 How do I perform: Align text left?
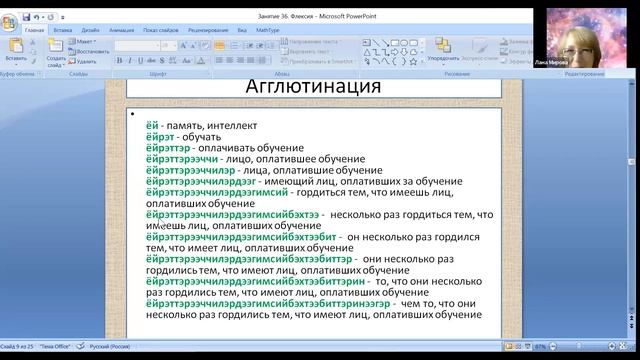[219, 60]
